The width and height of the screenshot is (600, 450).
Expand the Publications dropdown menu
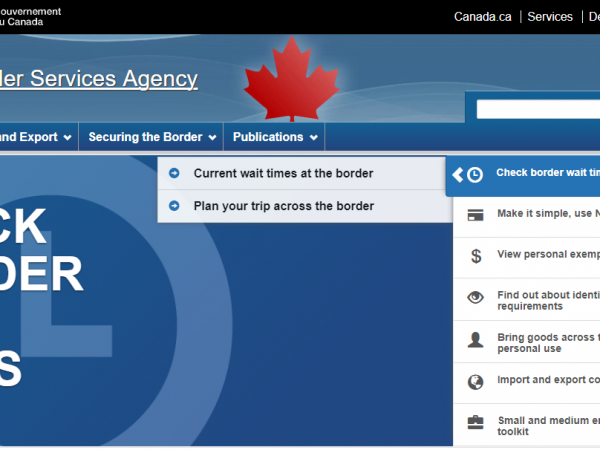(x=275, y=137)
